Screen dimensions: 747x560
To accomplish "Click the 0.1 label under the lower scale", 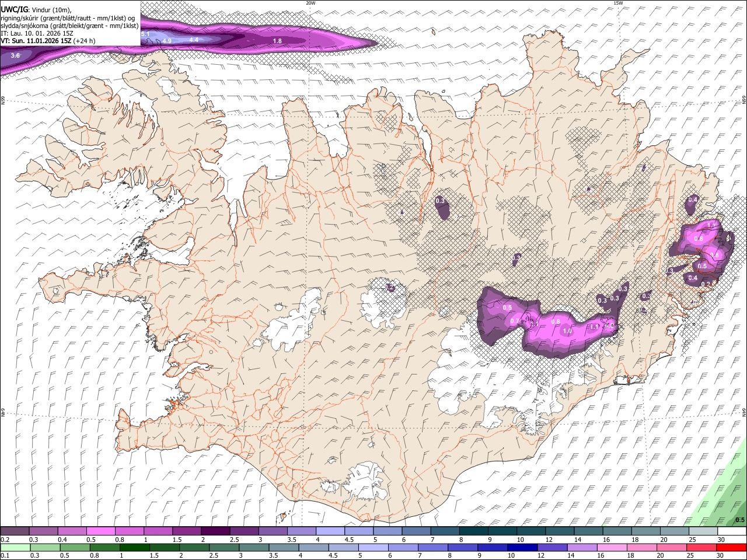I will (x=5, y=556).
